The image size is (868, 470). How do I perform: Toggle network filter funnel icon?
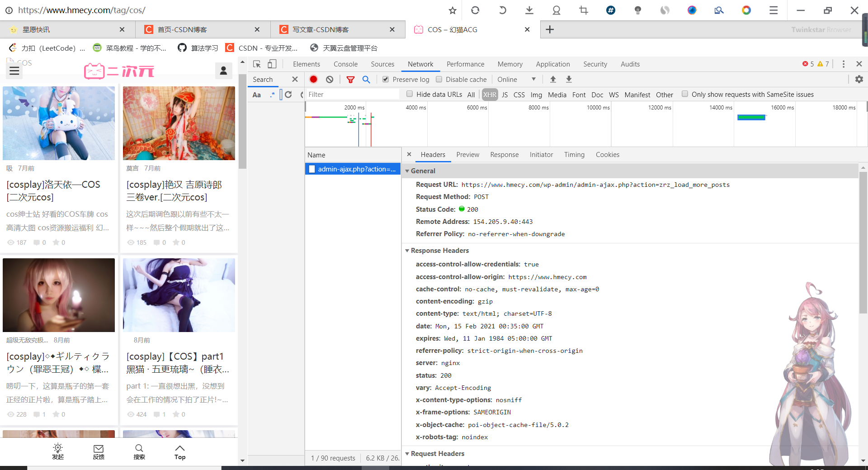click(350, 80)
